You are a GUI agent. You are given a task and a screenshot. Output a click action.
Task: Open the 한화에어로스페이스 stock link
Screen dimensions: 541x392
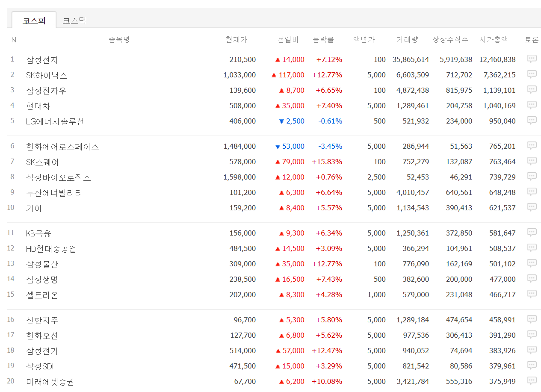click(62, 147)
